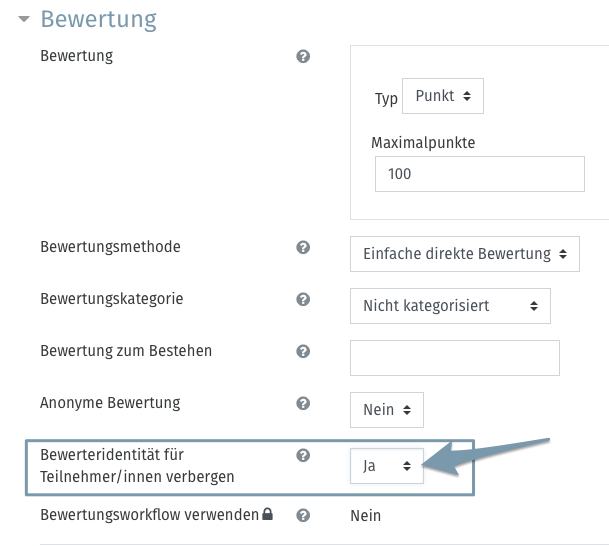Collapse the Bewertung section triangle
The height and width of the screenshot is (546, 609).
point(24,19)
